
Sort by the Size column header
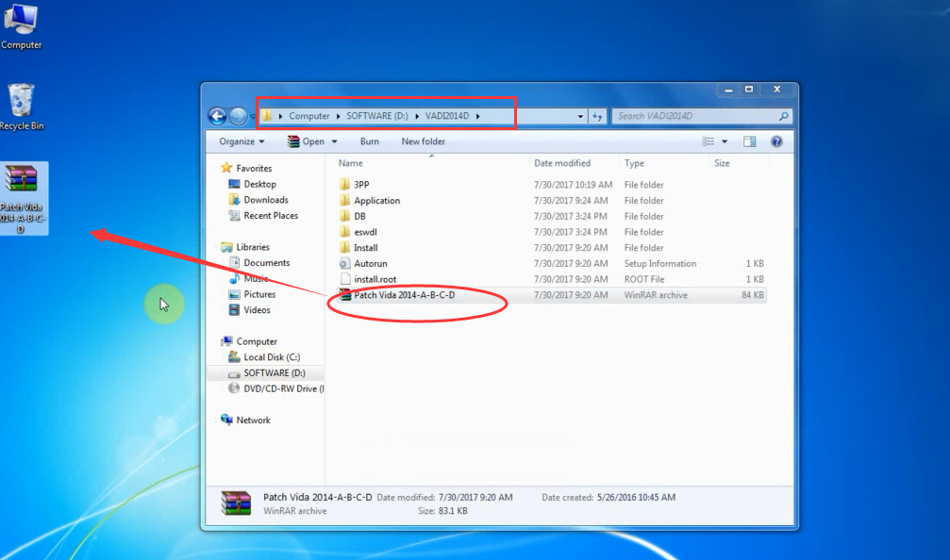(x=722, y=163)
